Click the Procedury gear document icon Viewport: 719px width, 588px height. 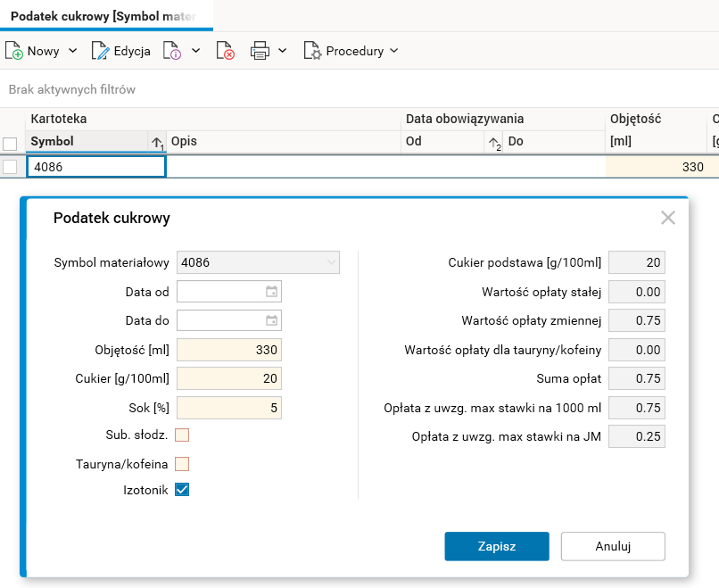point(312,51)
